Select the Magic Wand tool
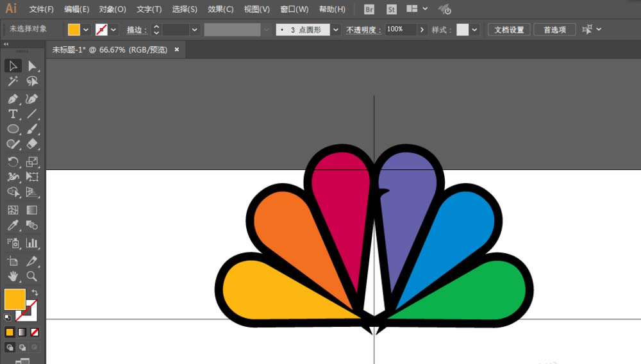The height and width of the screenshot is (364, 641). pos(13,81)
